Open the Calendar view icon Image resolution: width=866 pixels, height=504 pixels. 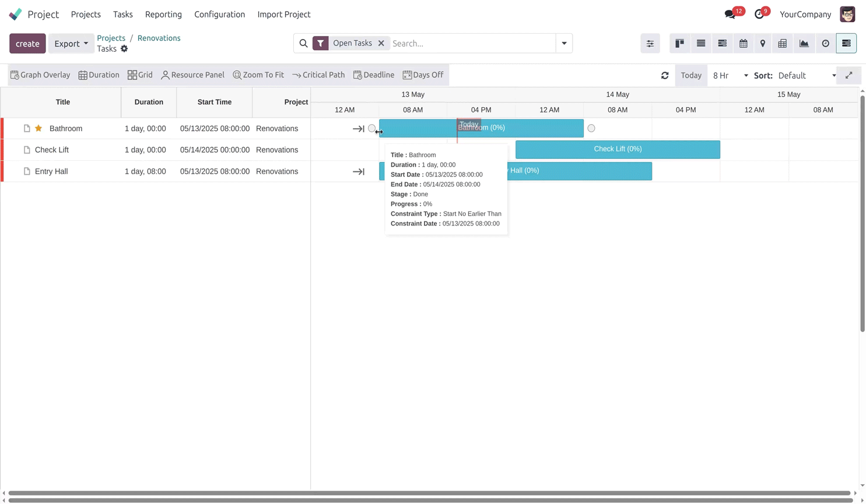point(743,43)
